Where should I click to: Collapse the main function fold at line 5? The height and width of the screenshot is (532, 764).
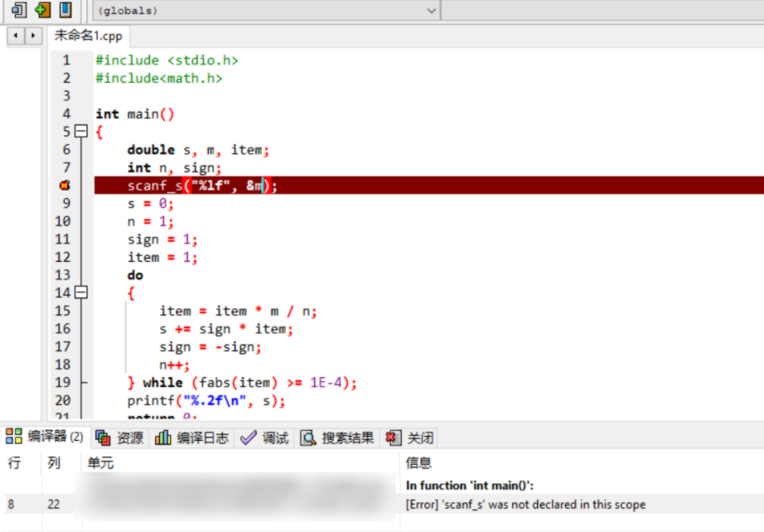click(80, 132)
